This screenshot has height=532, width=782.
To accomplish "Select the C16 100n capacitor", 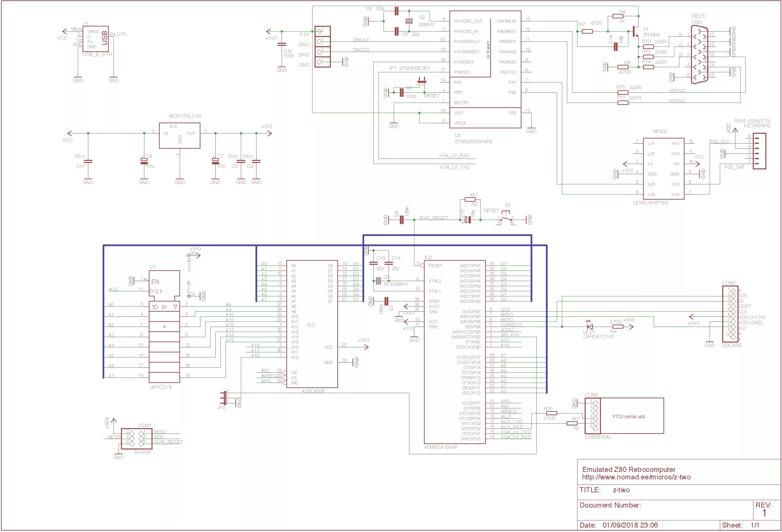I will click(282, 44).
